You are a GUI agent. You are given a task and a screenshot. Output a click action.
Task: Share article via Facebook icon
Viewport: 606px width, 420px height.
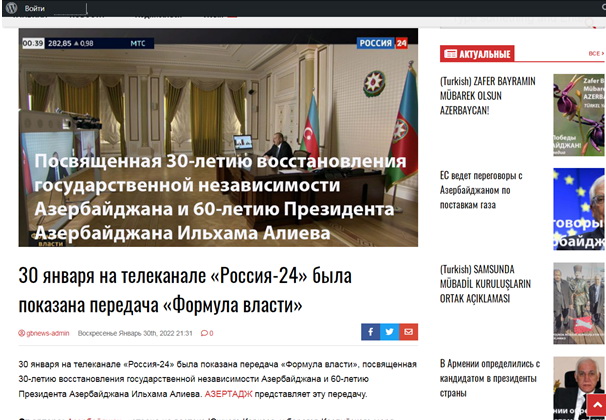pos(370,332)
